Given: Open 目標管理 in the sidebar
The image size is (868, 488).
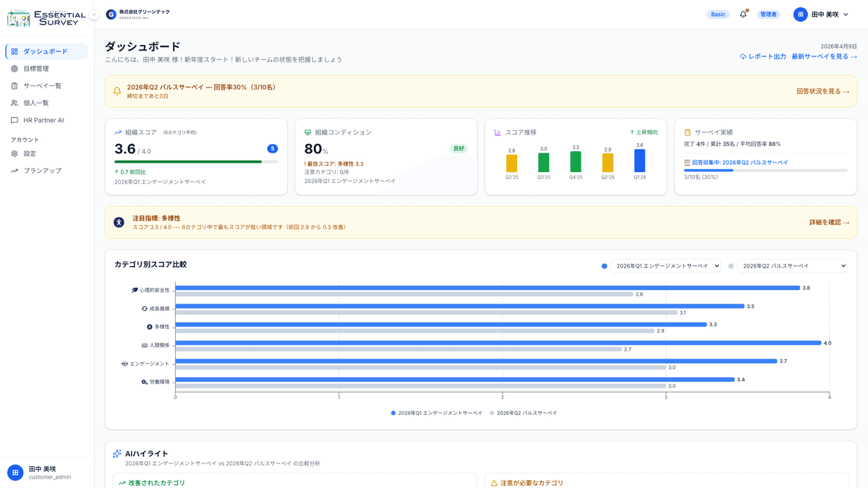Looking at the screenshot, I should pos(46,69).
